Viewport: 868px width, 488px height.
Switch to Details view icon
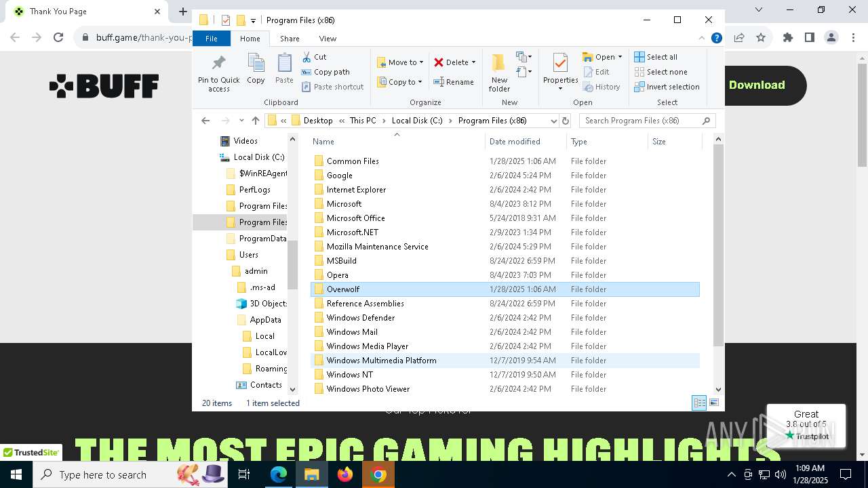(699, 403)
